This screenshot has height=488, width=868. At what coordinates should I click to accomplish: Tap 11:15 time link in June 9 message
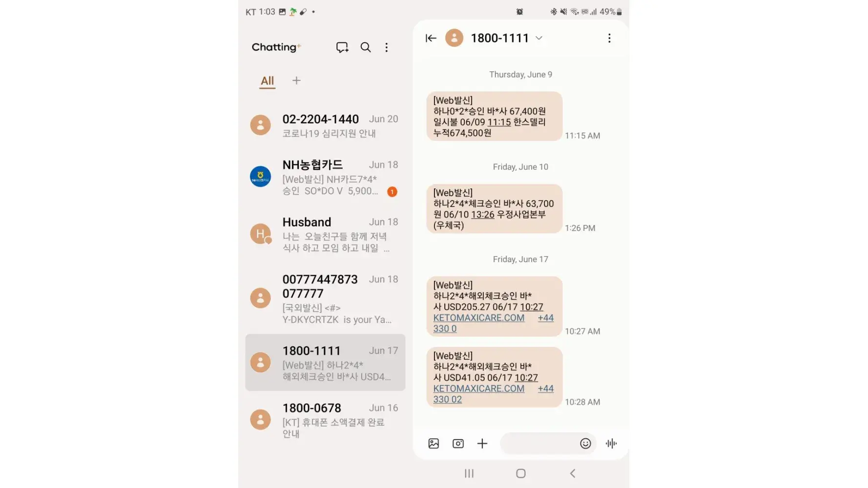499,122
